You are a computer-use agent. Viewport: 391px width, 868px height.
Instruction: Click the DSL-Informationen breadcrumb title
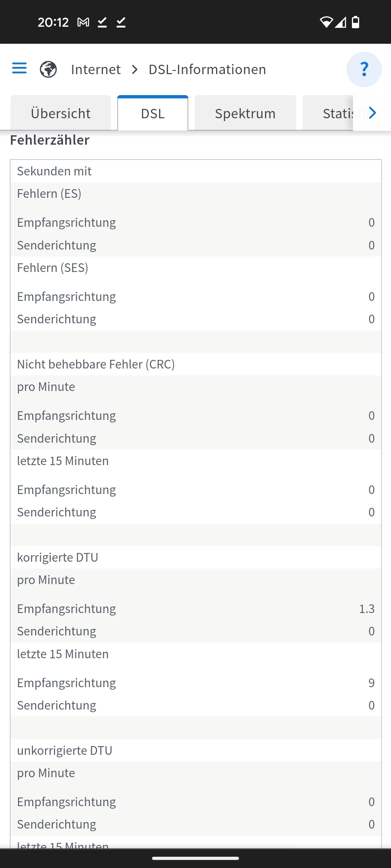point(207,69)
